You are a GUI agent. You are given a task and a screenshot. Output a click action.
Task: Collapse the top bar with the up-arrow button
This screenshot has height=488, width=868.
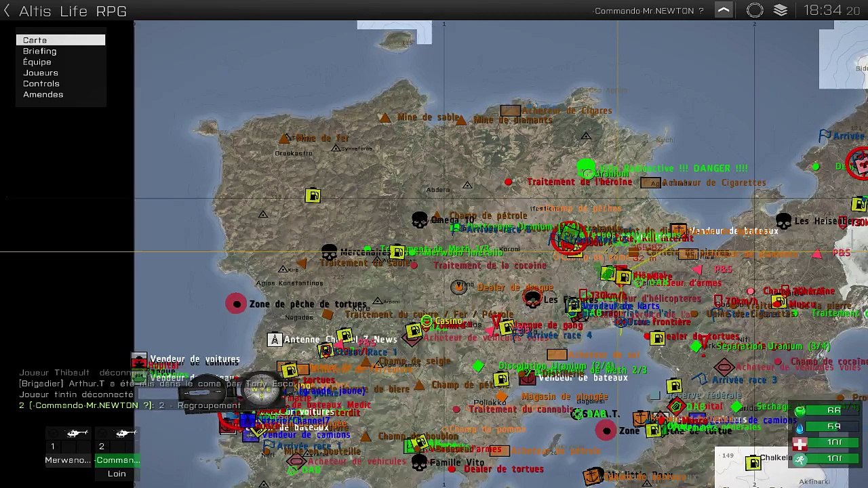click(724, 10)
